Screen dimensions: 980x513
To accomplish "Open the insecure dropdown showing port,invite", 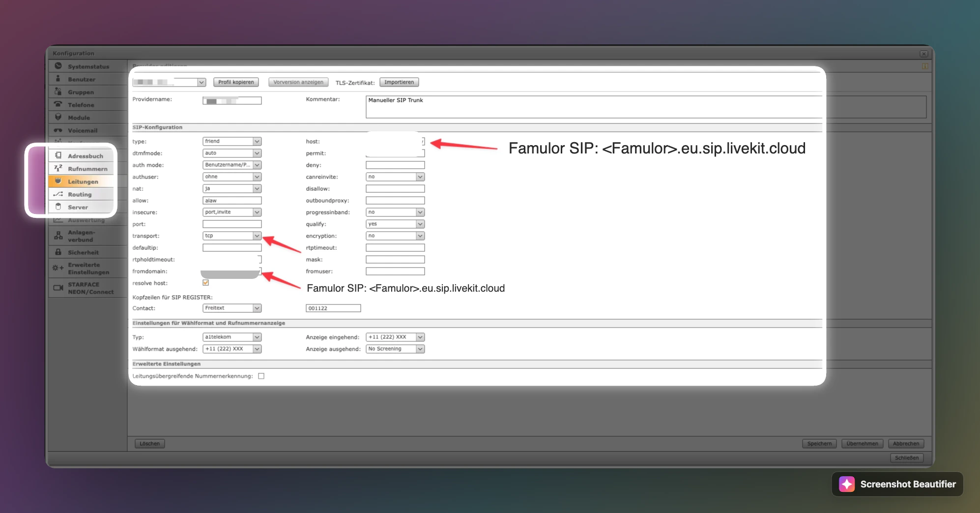I will [x=232, y=212].
